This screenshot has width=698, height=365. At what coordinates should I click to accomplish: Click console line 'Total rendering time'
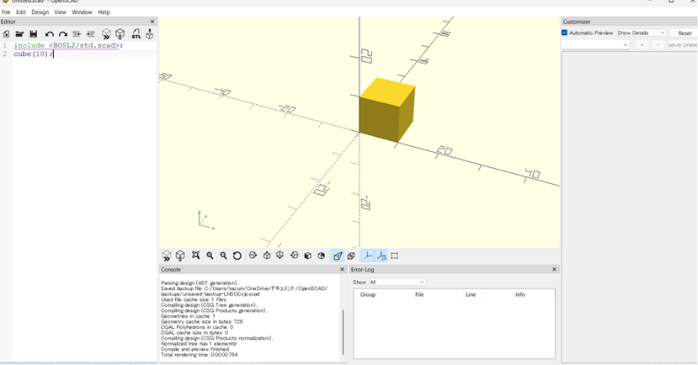coord(199,355)
